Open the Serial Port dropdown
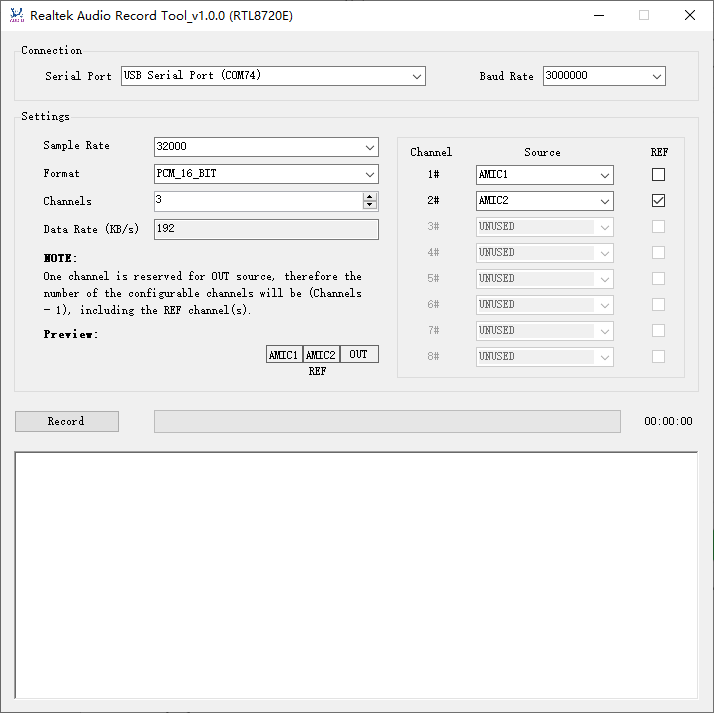This screenshot has height=713, width=714. (273, 76)
